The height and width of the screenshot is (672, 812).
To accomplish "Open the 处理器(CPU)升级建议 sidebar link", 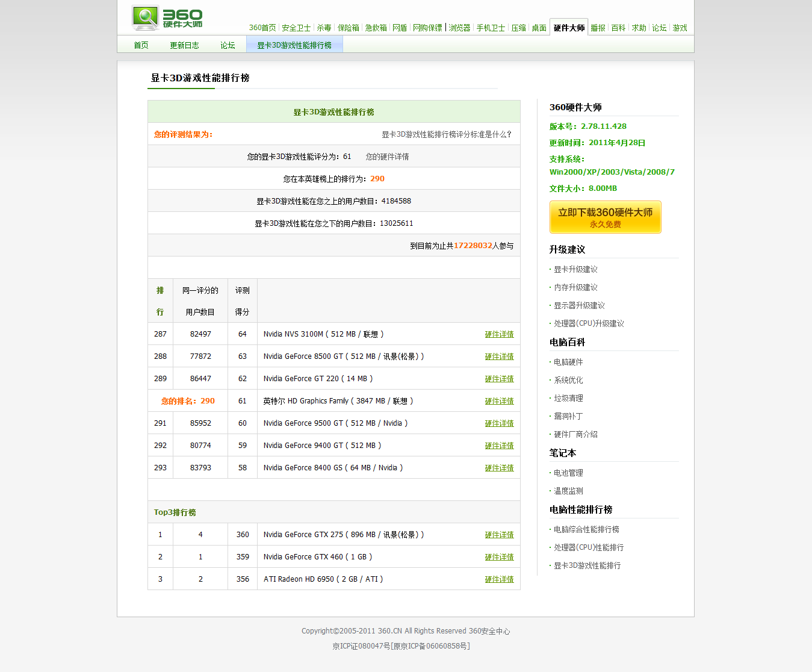I will 589,323.
